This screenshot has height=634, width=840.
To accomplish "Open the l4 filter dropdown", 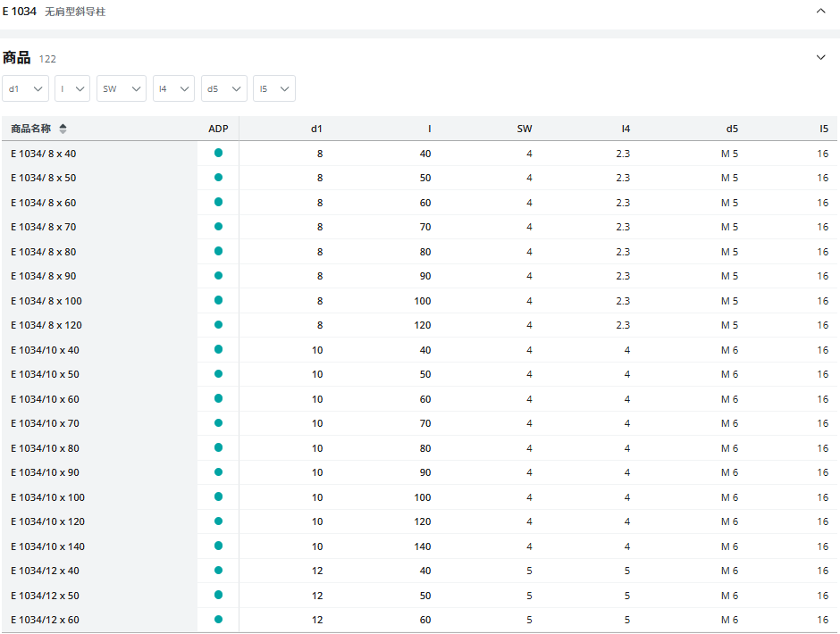I will pyautogui.click(x=173, y=88).
